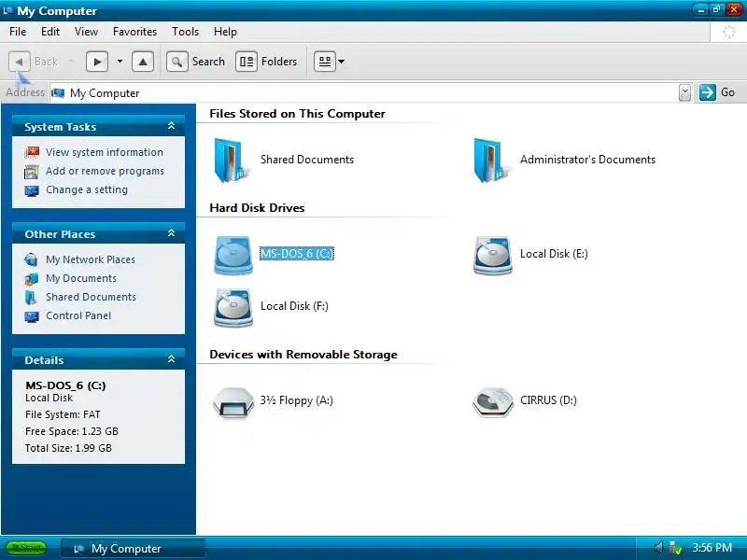Click the View system information icon
The image size is (747, 560).
click(32, 152)
